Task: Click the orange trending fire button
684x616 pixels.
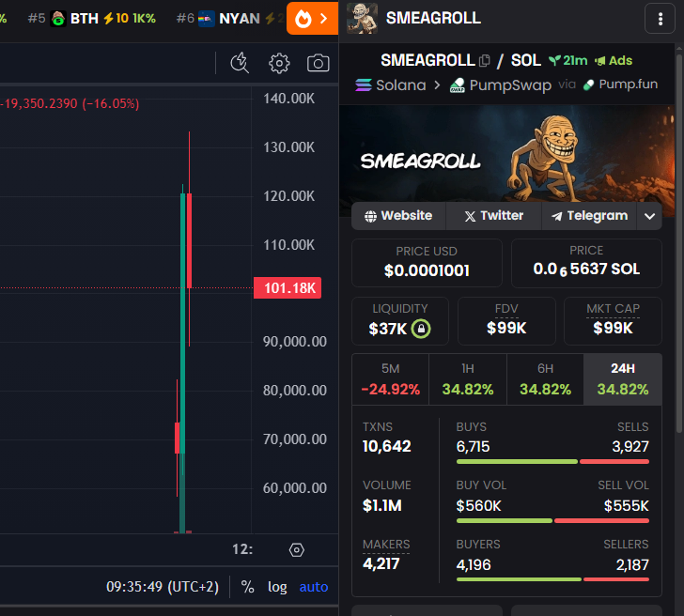Action: pos(312,18)
